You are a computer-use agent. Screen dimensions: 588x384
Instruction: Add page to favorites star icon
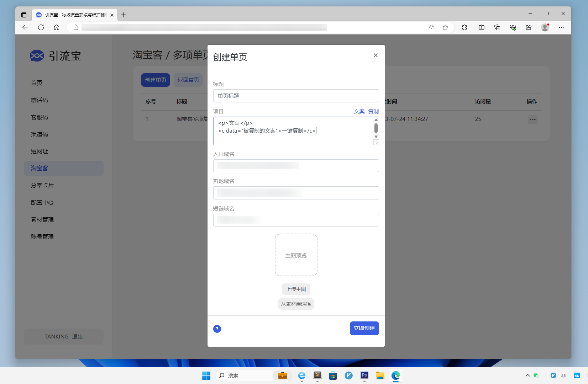[x=445, y=27]
